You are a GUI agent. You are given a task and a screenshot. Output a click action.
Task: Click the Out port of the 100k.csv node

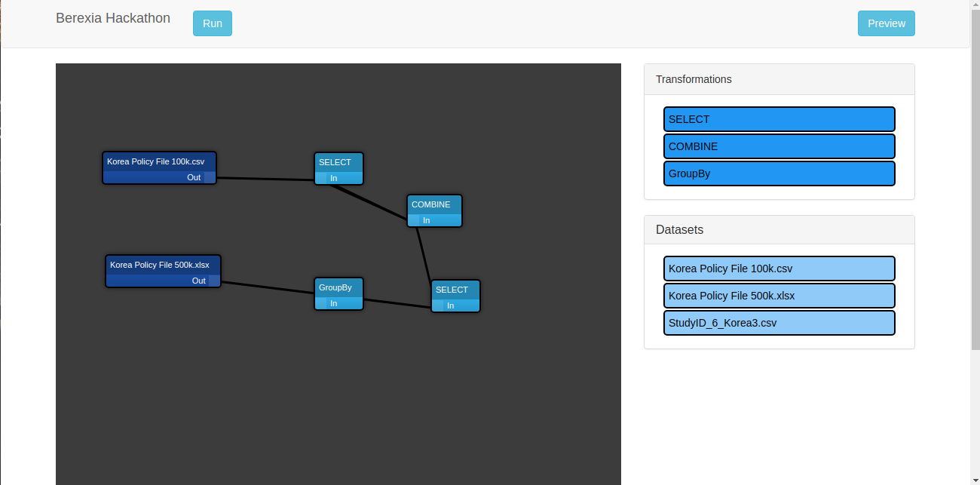click(x=210, y=177)
